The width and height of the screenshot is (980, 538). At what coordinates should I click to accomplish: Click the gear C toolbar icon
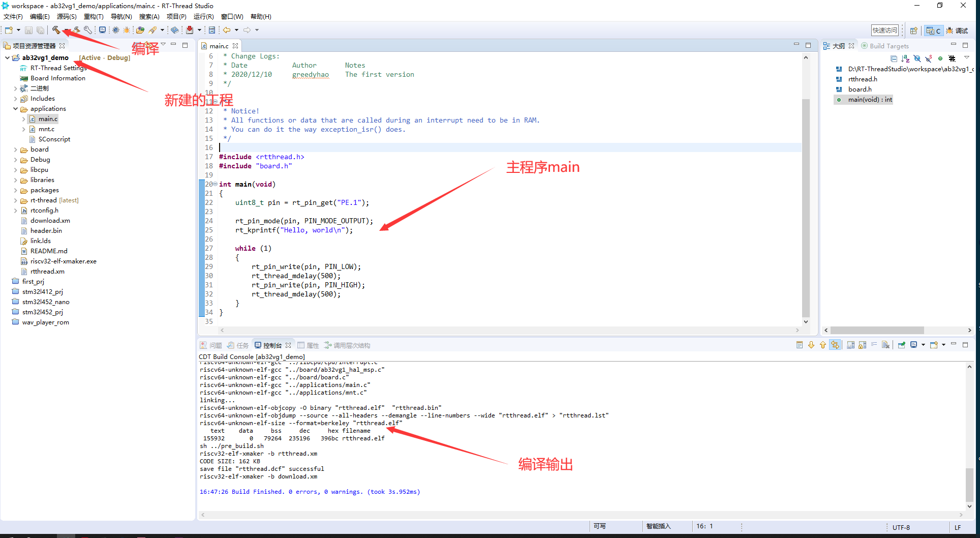[x=115, y=30]
